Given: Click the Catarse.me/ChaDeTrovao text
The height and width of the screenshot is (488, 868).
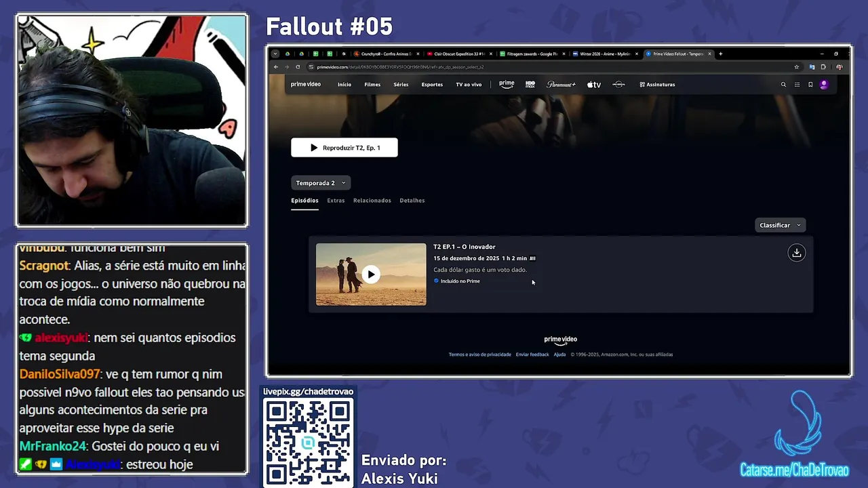Looking at the screenshot, I should tap(794, 470).
